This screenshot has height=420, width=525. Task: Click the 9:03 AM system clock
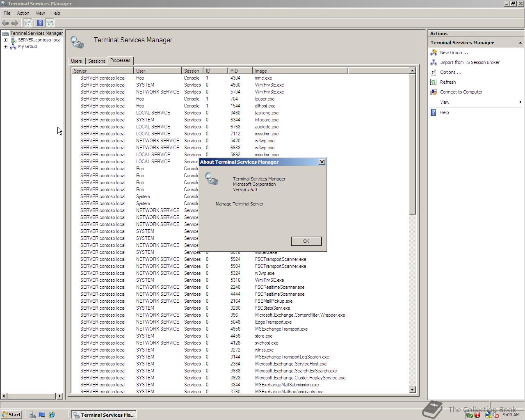tap(511, 415)
